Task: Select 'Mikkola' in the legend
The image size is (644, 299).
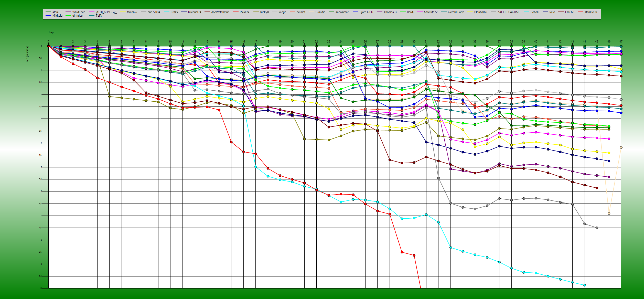Action: 57,16
